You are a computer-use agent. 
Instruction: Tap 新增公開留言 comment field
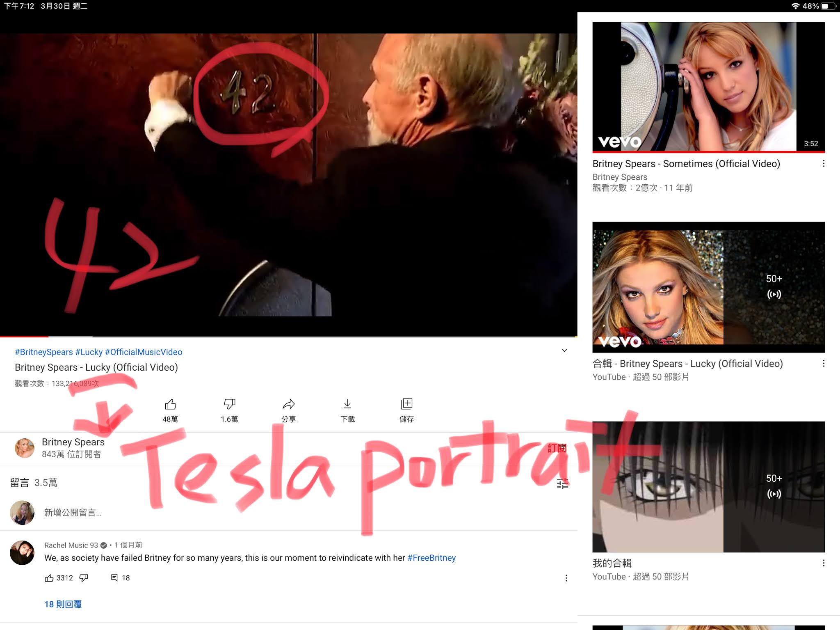(x=73, y=513)
